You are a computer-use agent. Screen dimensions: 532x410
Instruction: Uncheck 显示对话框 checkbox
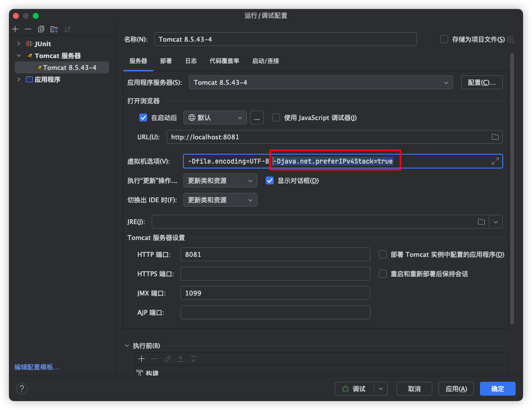click(x=270, y=180)
